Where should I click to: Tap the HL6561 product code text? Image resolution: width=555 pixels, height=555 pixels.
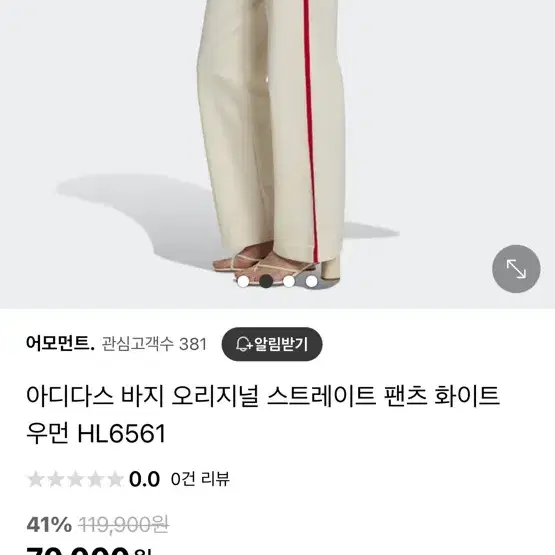121,434
